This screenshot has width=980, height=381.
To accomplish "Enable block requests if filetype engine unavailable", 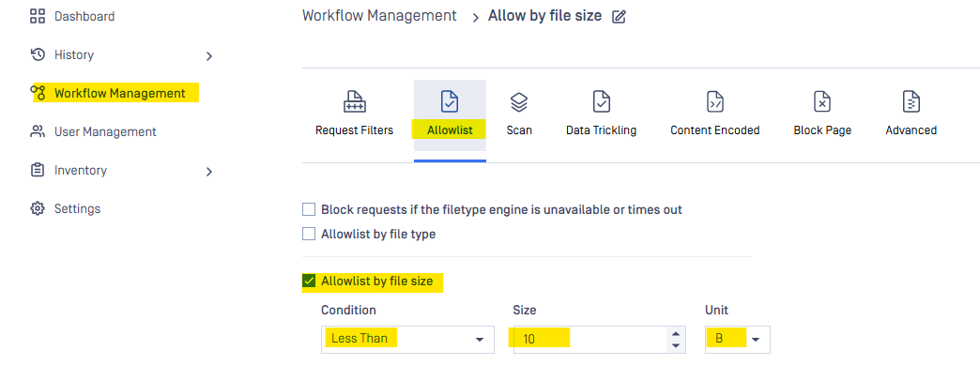I will coord(309,209).
